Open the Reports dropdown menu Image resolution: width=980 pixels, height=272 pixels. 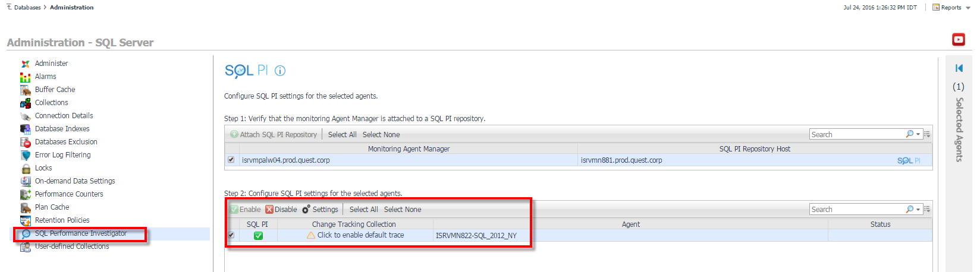coord(951,8)
